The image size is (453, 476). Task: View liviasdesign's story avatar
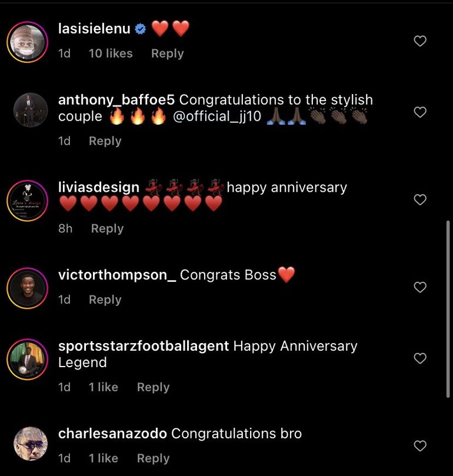point(28,201)
